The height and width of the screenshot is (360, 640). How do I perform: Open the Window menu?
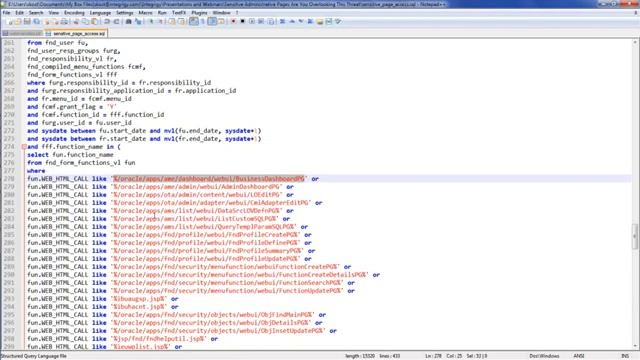coord(222,13)
